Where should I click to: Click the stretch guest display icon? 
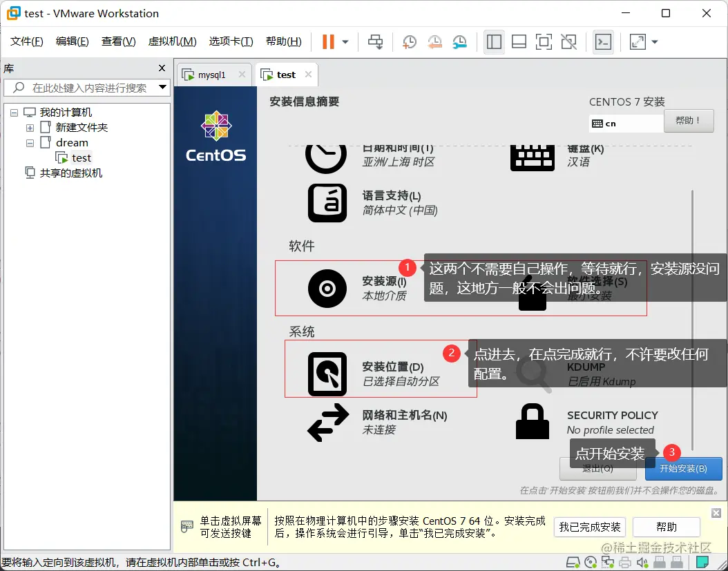tap(638, 42)
